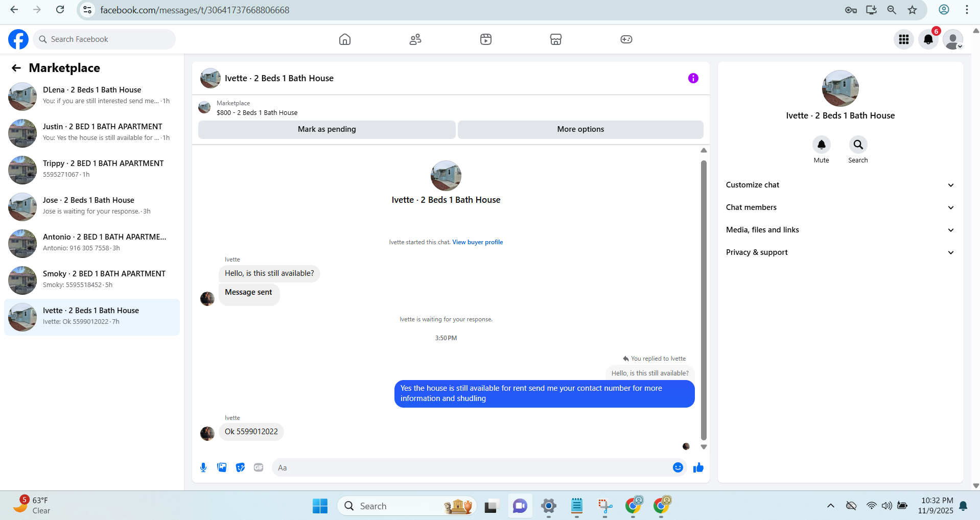This screenshot has width=980, height=520.
Task: Open the Marketplace storefront icon in top navigation
Action: pyautogui.click(x=556, y=39)
